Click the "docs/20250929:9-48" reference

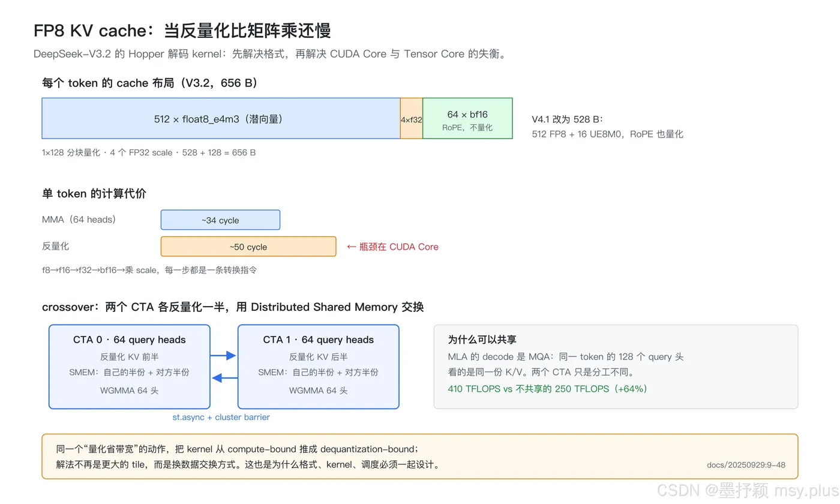point(746,464)
